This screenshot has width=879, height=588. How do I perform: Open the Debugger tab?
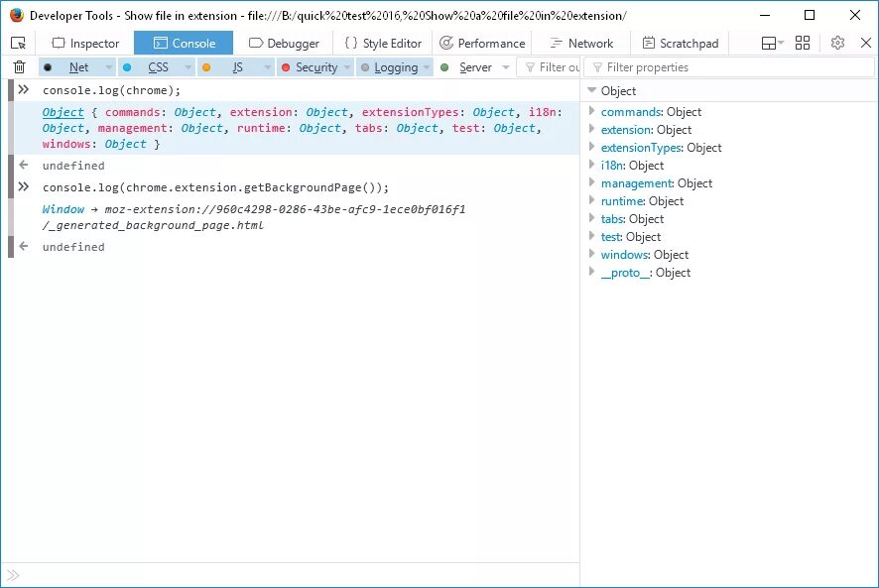(284, 44)
